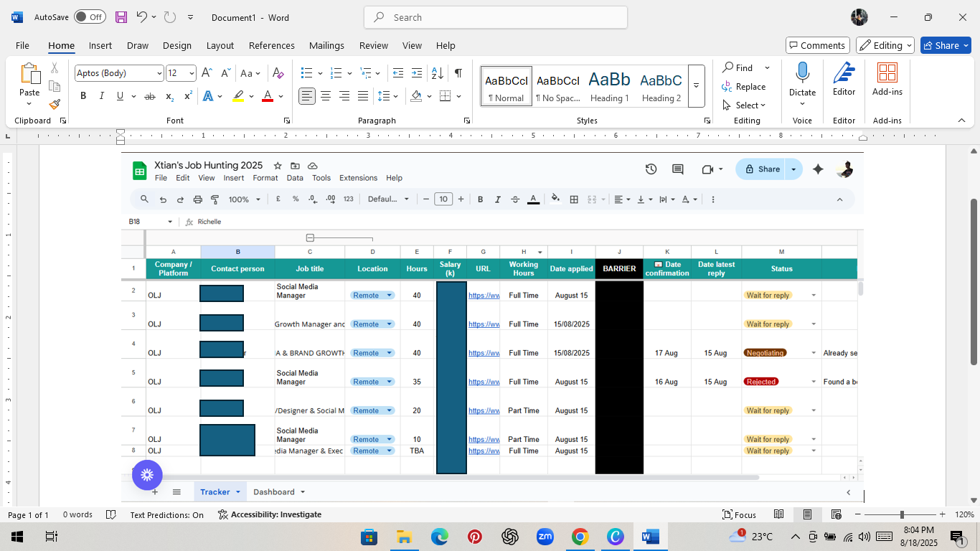
Task: Click the Save floppy disk icon
Action: (121, 17)
